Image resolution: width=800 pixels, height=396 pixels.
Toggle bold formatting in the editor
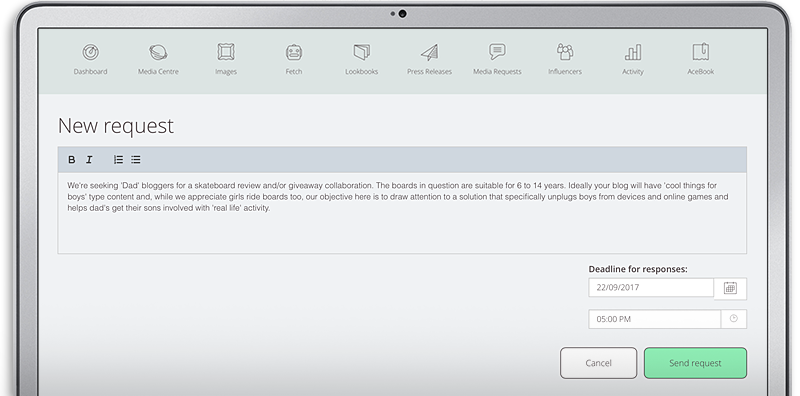pyautogui.click(x=71, y=160)
